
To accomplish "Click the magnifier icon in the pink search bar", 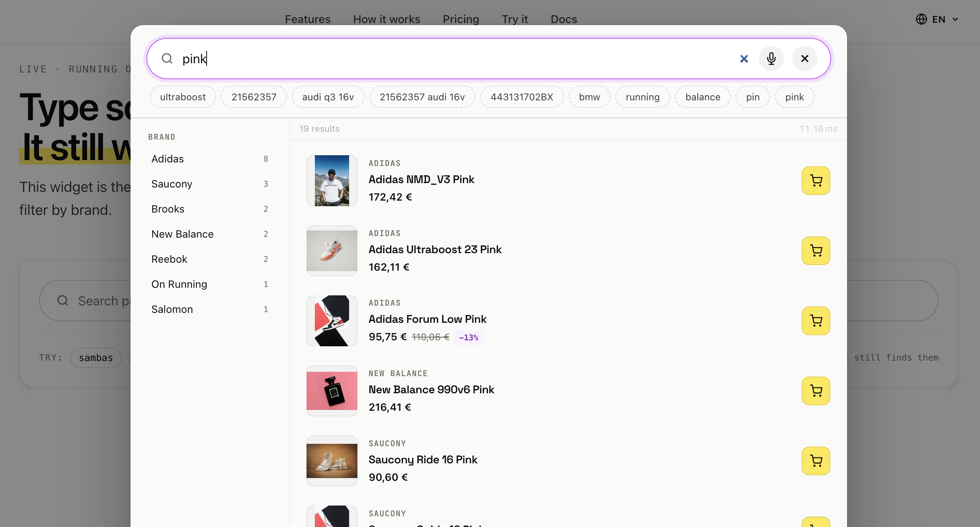I will coord(167,59).
